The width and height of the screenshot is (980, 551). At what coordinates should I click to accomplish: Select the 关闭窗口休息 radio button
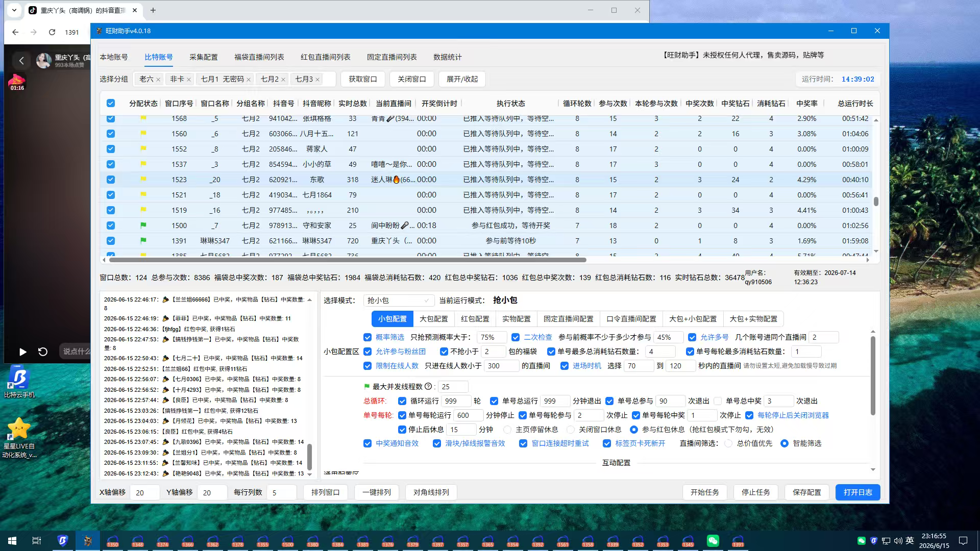(571, 430)
